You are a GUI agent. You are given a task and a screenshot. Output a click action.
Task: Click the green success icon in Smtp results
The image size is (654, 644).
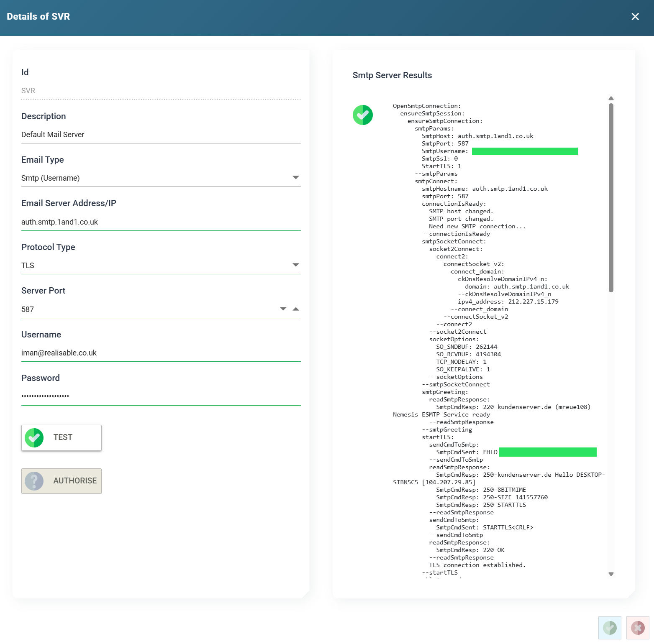pos(363,115)
